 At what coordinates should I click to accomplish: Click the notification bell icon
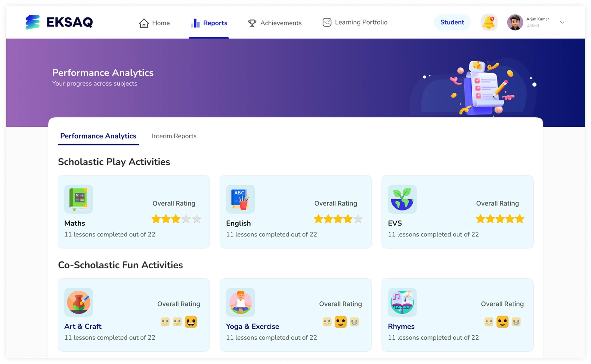tap(489, 23)
